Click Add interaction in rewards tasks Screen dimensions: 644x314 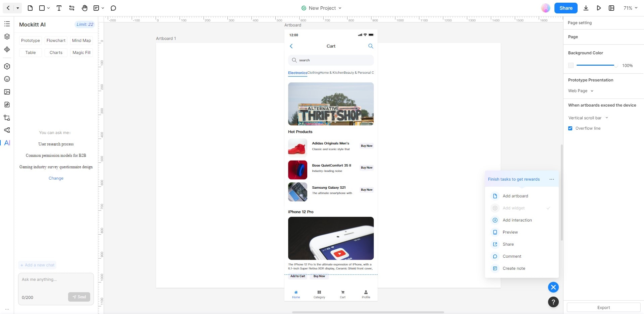pos(517,220)
